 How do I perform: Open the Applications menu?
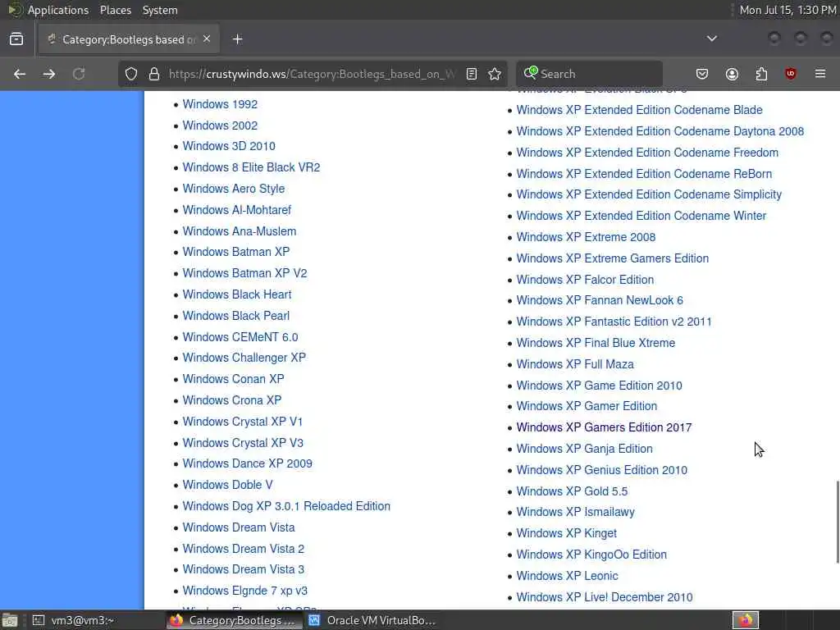pos(58,10)
